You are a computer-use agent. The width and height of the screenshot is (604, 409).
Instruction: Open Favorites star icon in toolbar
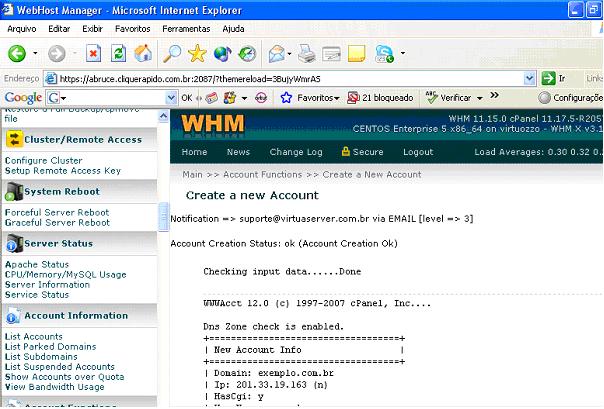pyautogui.click(x=197, y=53)
